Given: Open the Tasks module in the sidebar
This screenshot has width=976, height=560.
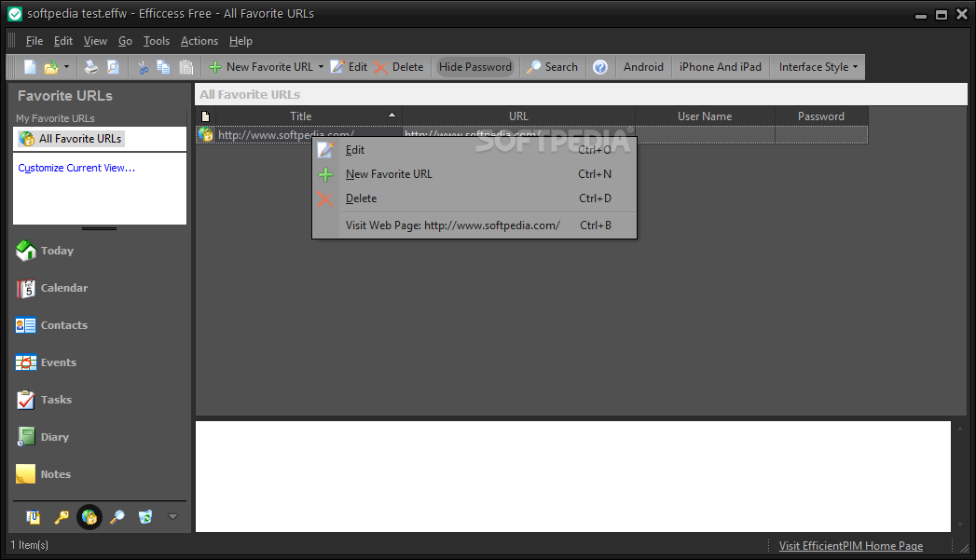Looking at the screenshot, I should (44, 400).
